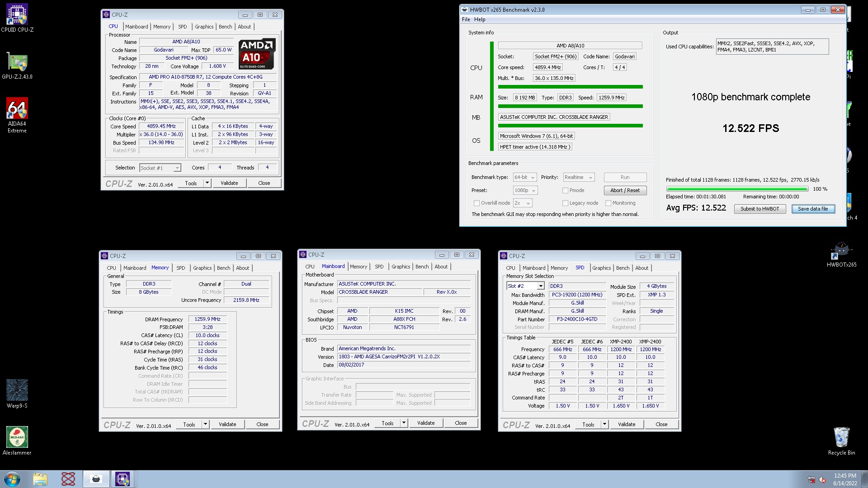Switch to SPD tab in CPU-Z CPU window
The image size is (868, 488).
pos(182,27)
